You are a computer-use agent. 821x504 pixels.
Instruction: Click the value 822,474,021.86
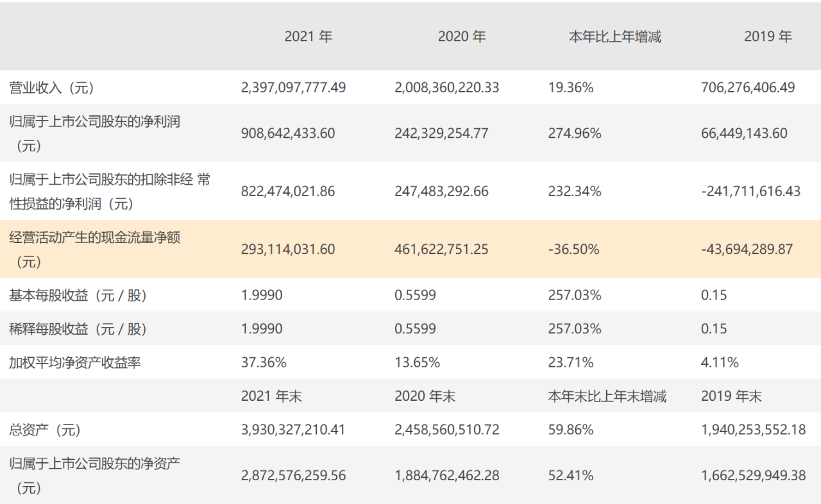tap(288, 191)
